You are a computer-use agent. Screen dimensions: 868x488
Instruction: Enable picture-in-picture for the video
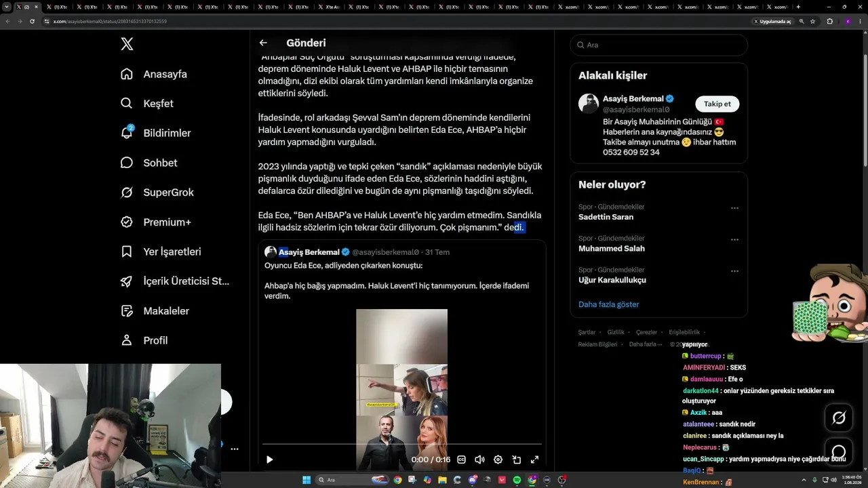(516, 460)
